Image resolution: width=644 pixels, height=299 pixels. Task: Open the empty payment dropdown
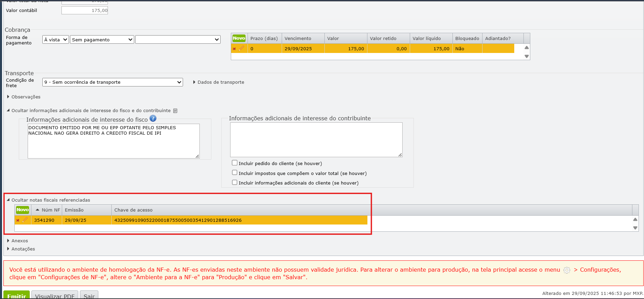pos(178,40)
